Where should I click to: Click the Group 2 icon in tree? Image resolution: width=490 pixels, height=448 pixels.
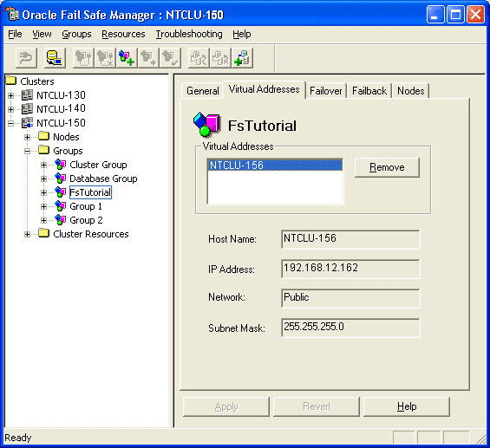click(x=61, y=220)
